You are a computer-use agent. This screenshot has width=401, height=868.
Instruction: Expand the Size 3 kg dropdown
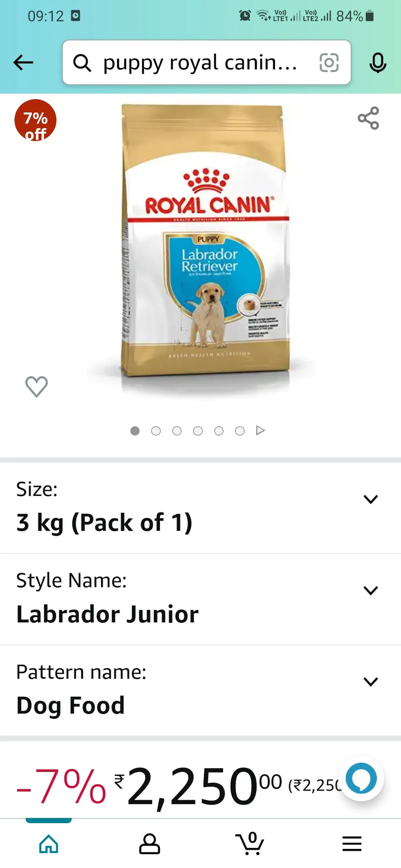(x=200, y=508)
